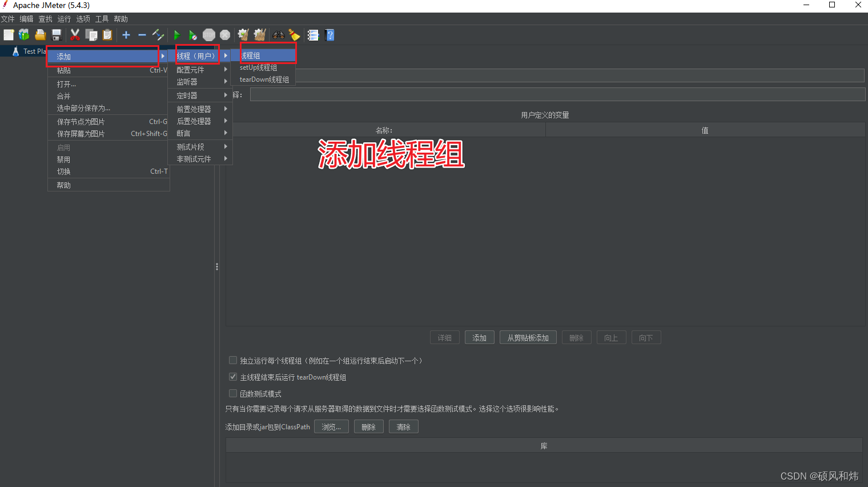Click the 添加 button below variables table

point(480,338)
